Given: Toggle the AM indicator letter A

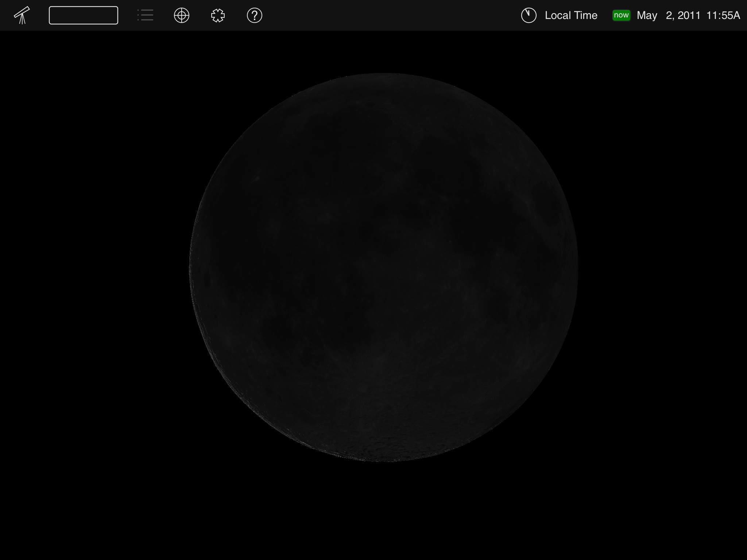Looking at the screenshot, I should pyautogui.click(x=737, y=15).
